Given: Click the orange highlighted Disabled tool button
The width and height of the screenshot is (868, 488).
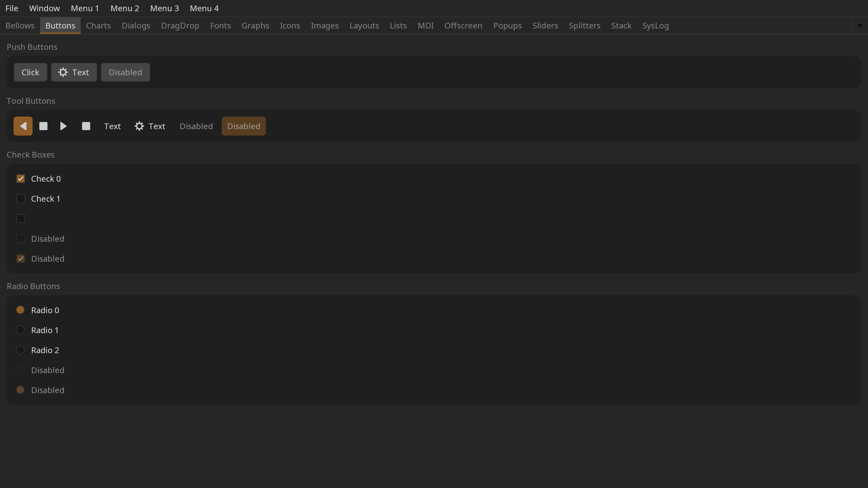Looking at the screenshot, I should coord(244,126).
